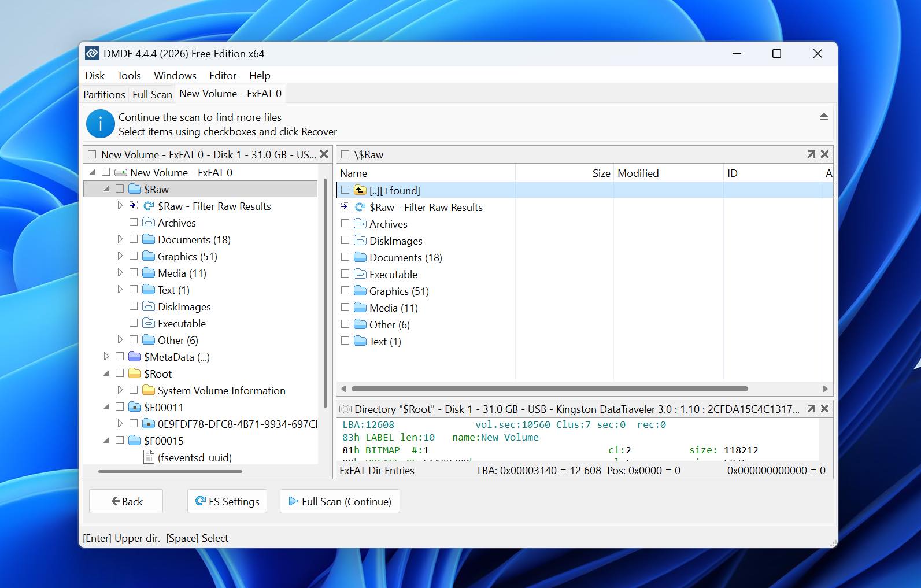Image resolution: width=921 pixels, height=588 pixels.
Task: Expand the Documents (18) tree node
Action: point(120,239)
